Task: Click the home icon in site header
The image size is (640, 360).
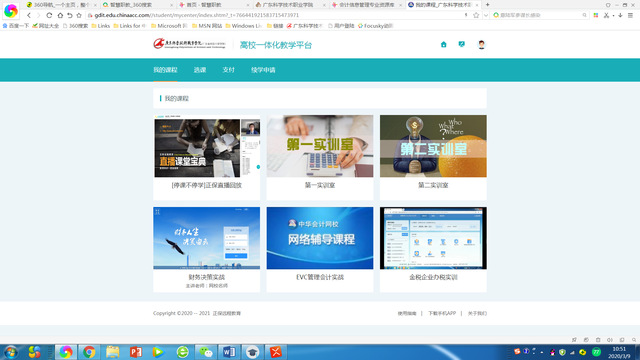Action: 443,44
